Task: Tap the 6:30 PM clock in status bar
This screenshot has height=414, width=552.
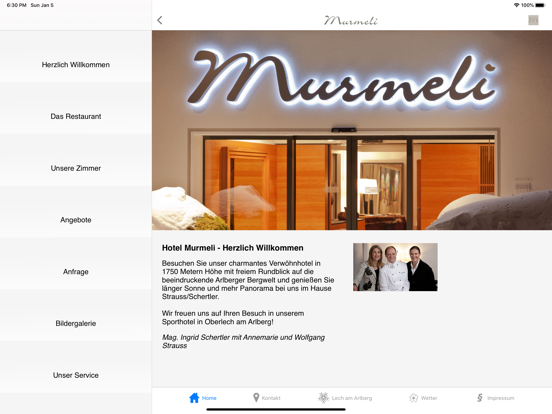Action: (x=17, y=5)
